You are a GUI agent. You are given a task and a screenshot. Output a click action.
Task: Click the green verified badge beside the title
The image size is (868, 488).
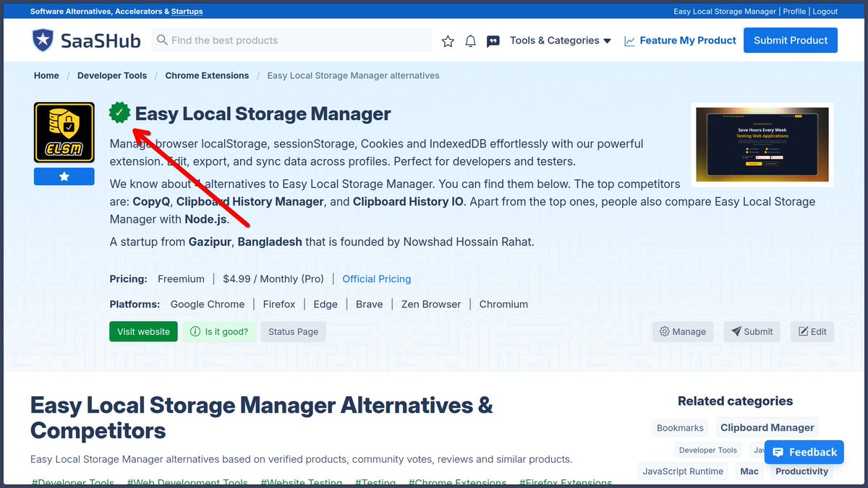(120, 113)
